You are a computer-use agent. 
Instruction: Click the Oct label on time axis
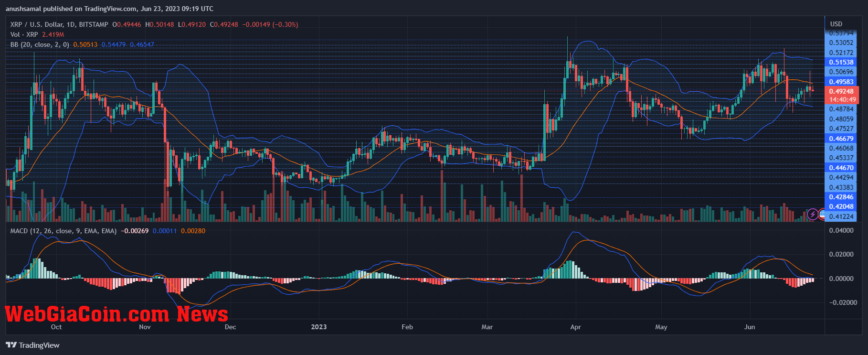point(56,327)
